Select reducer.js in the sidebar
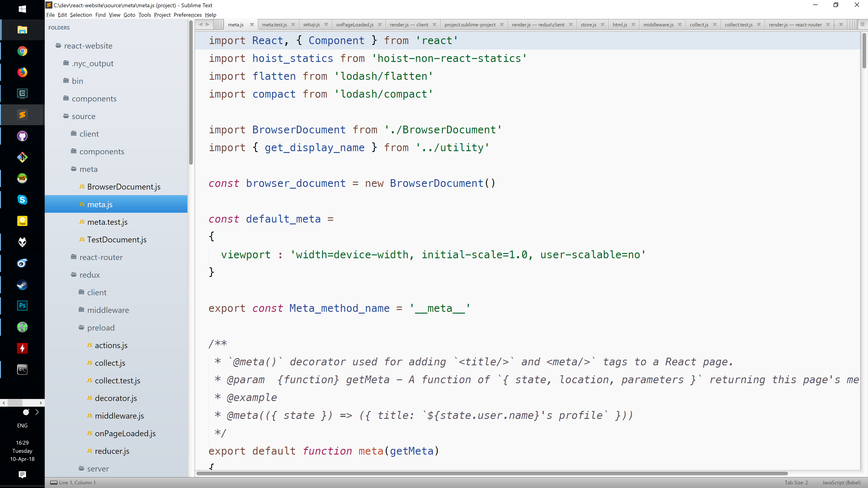The width and height of the screenshot is (868, 488). (112, 451)
